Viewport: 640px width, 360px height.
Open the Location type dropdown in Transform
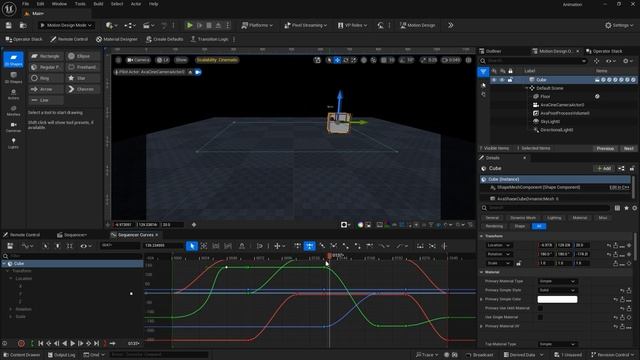point(498,245)
